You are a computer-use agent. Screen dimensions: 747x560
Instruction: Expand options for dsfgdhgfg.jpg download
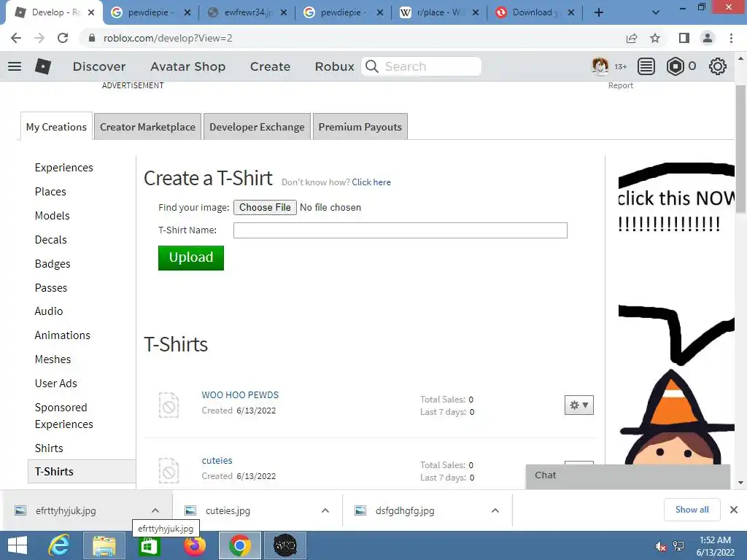click(x=495, y=510)
